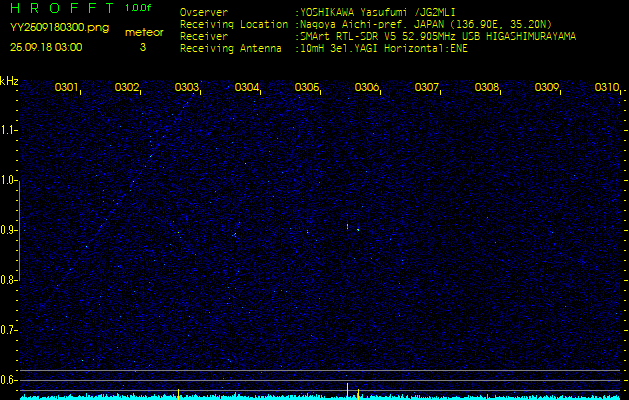Select the 0303 time tick label
This screenshot has height=400, width=629.
pos(187,88)
